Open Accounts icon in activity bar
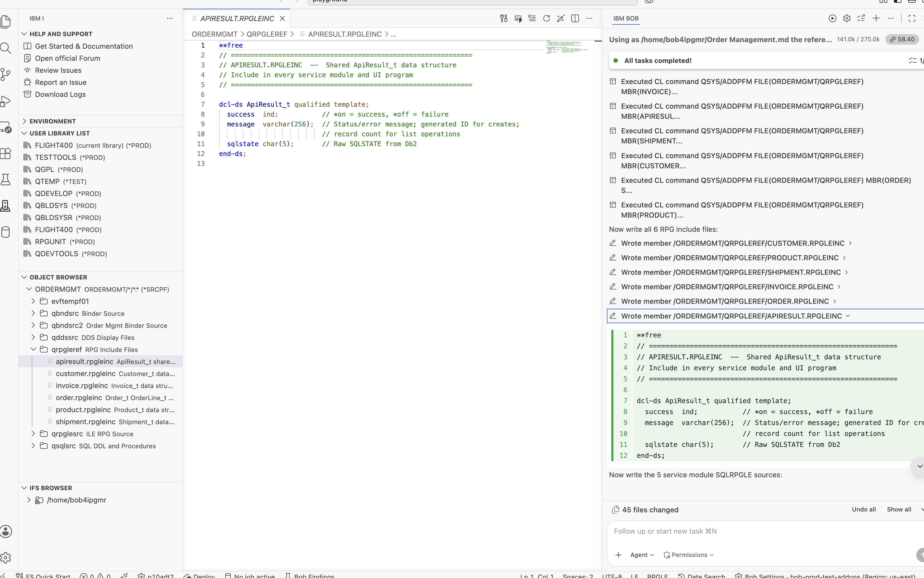 click(x=5, y=531)
